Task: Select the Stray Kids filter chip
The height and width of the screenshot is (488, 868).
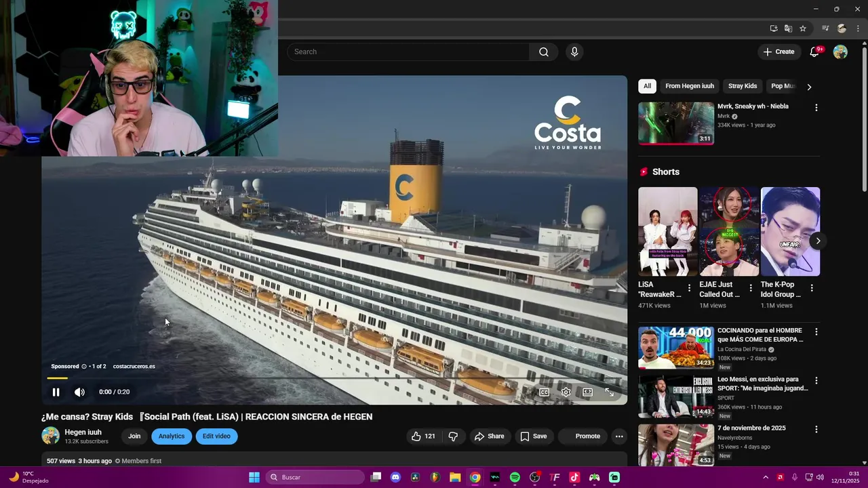Action: (x=743, y=86)
